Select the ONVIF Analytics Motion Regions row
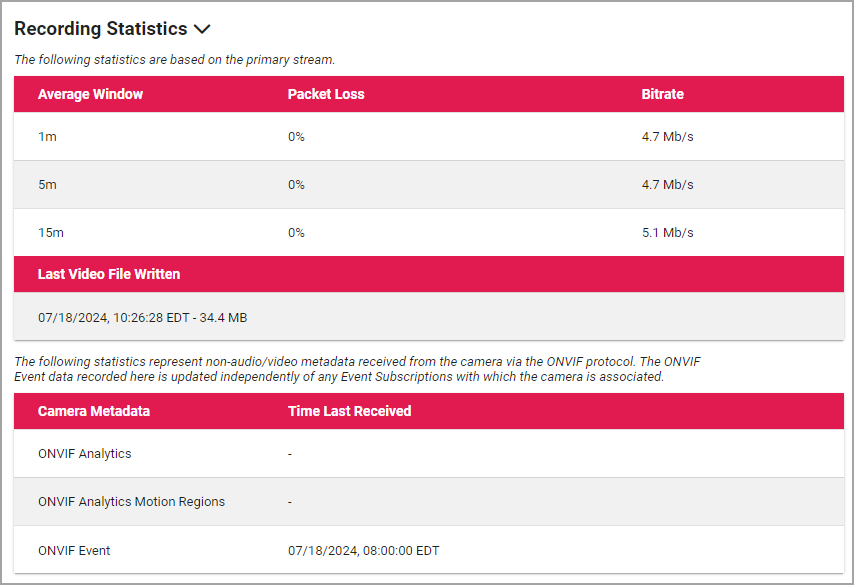 pyautogui.click(x=131, y=502)
